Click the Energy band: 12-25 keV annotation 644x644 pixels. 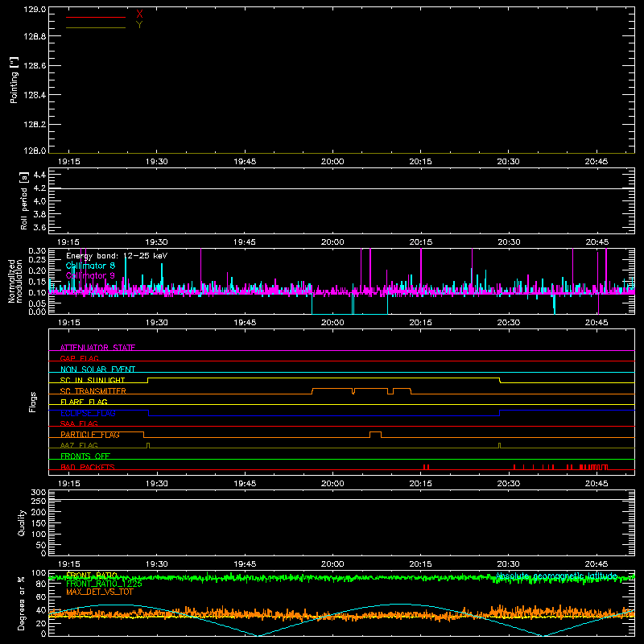117,256
